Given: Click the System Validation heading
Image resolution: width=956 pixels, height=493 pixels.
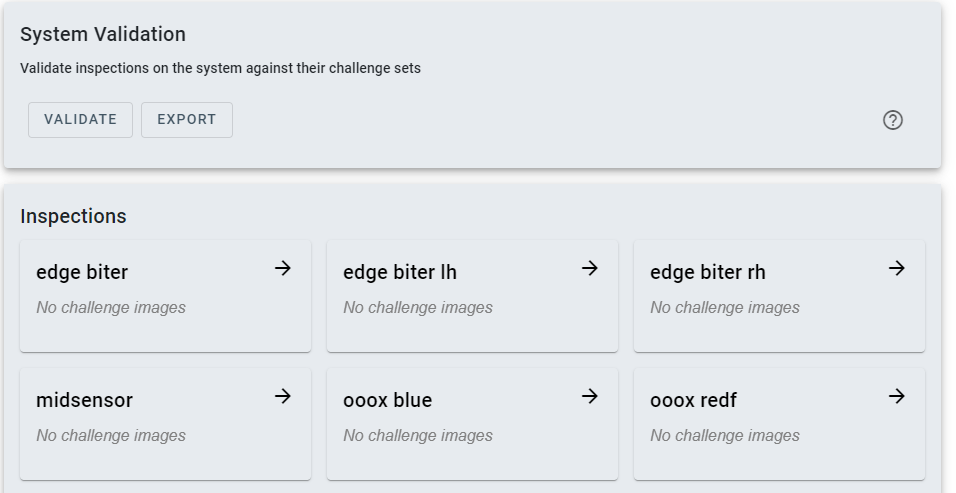Looking at the screenshot, I should point(103,34).
